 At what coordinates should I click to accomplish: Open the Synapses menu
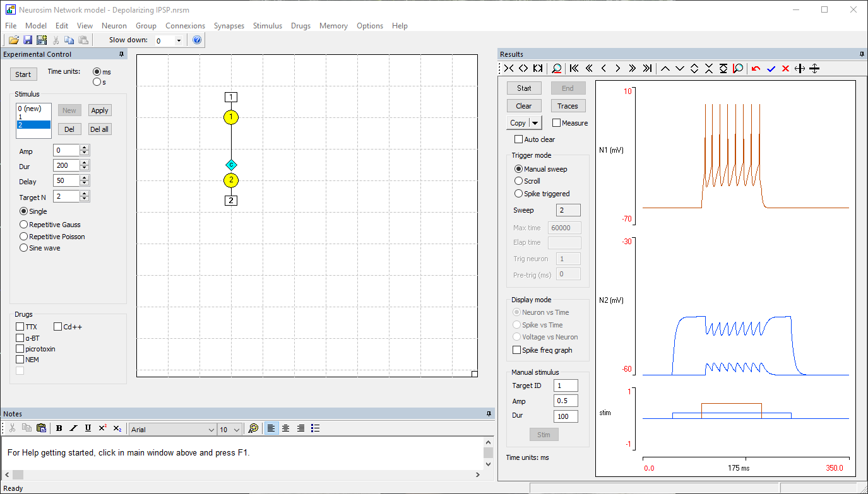click(x=229, y=26)
